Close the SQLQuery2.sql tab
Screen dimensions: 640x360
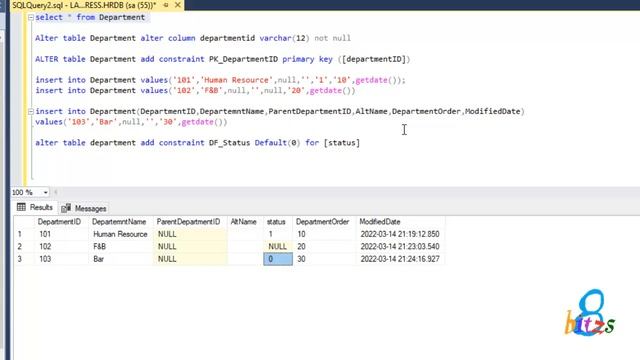[x=178, y=5]
